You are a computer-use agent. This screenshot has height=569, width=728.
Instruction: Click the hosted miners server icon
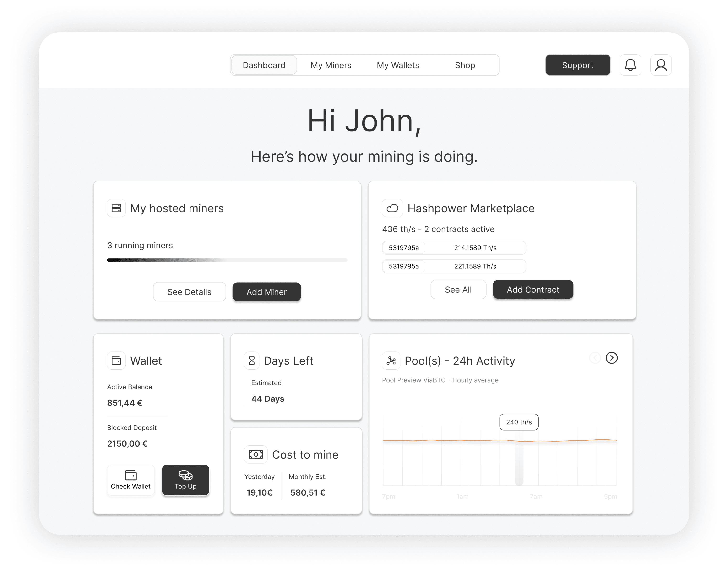(x=116, y=208)
